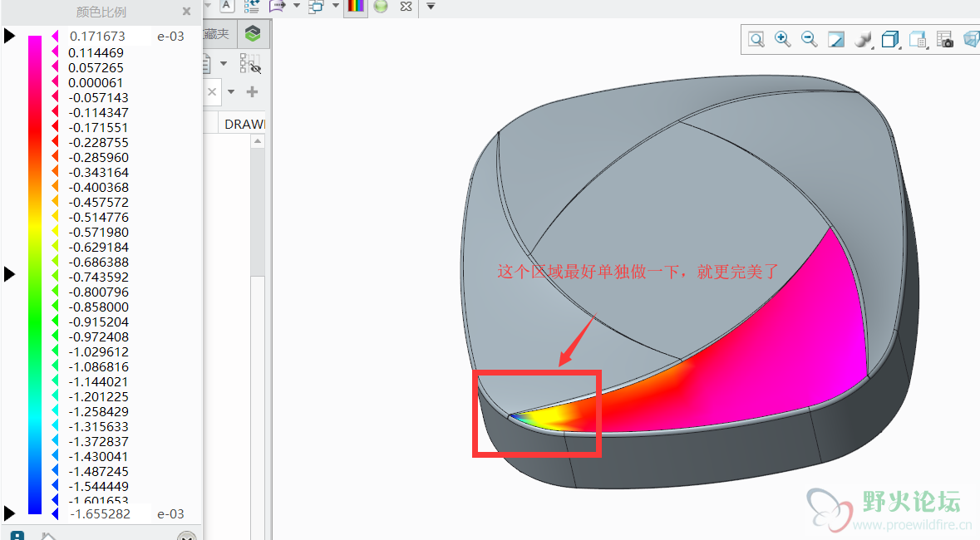Click the blue icon at panel bottom-left

[x=17, y=536]
